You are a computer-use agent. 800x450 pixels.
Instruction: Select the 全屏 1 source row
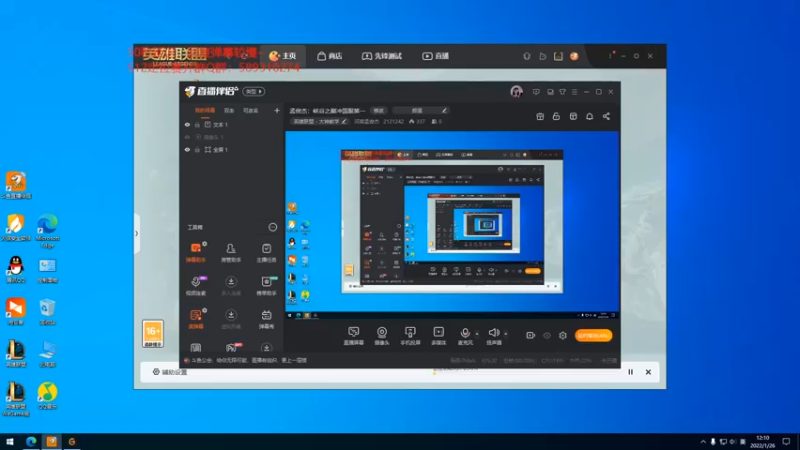click(232, 149)
